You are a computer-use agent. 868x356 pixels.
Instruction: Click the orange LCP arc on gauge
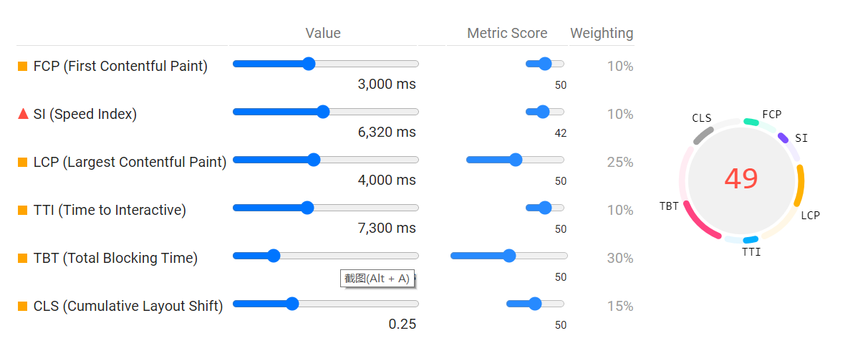click(800, 185)
